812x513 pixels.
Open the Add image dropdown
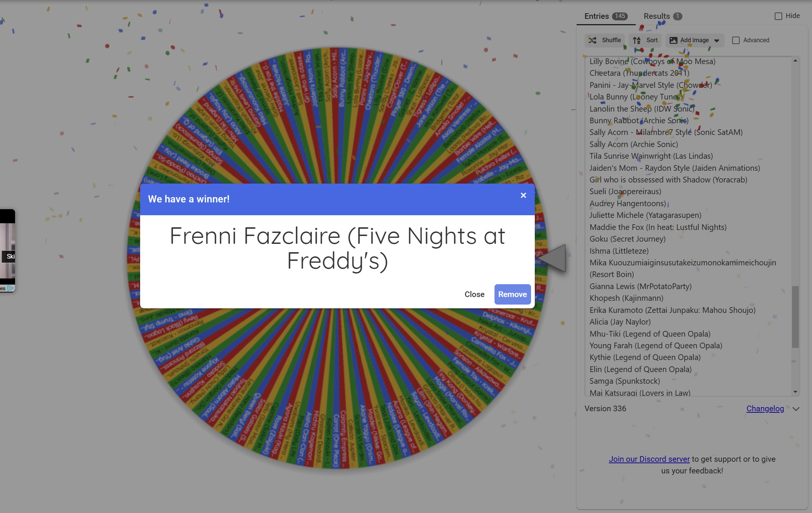coord(695,40)
